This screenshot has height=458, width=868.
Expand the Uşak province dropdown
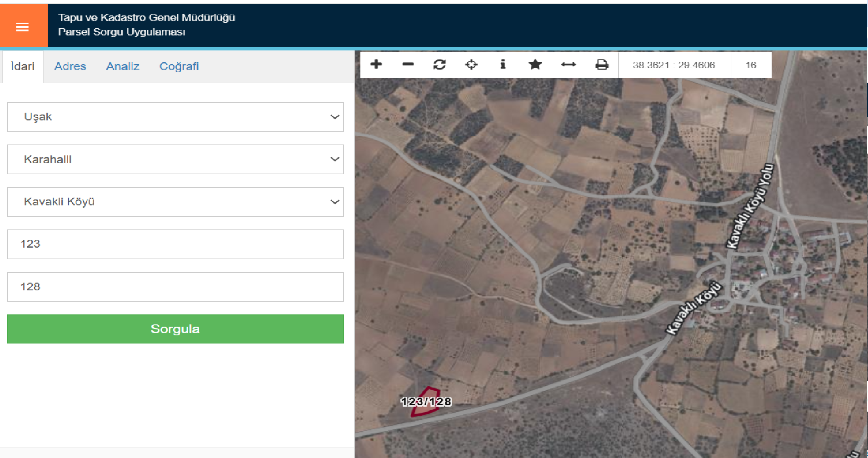(175, 117)
